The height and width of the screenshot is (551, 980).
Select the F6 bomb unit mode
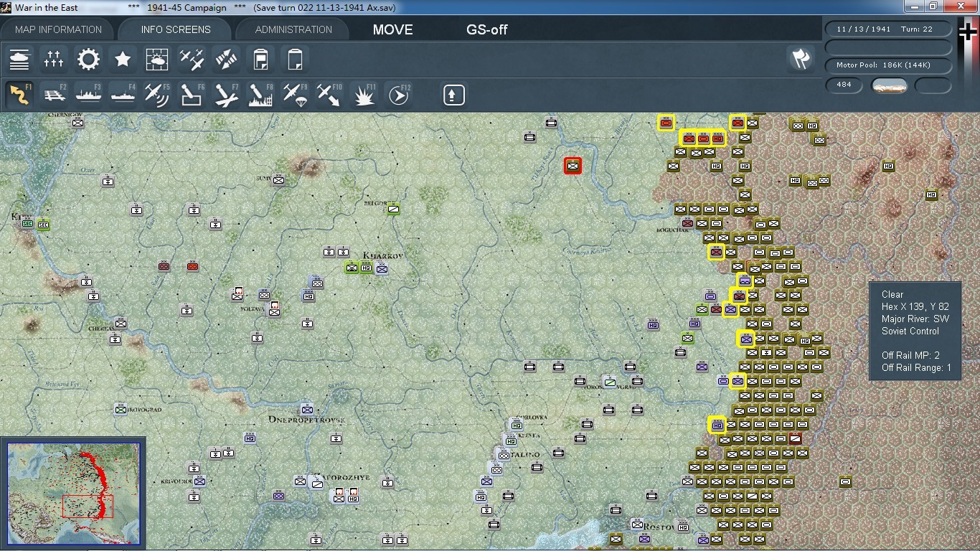click(x=192, y=95)
